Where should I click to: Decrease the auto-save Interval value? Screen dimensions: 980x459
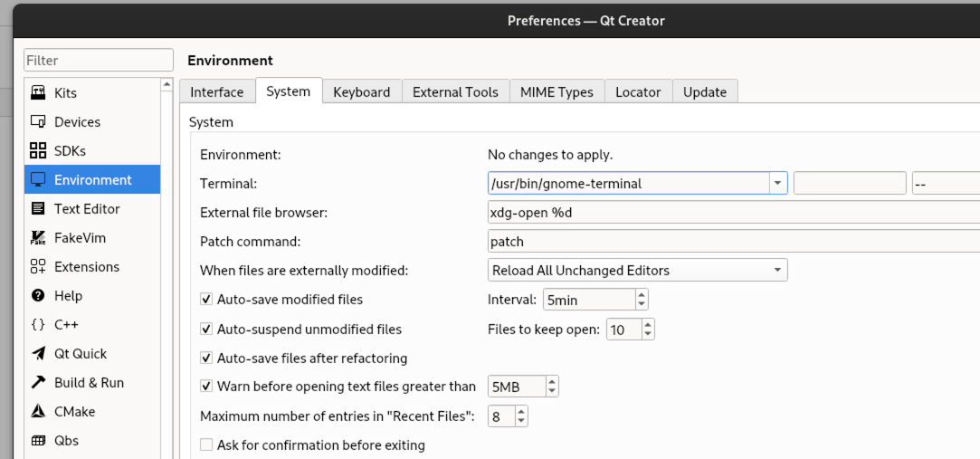642,304
